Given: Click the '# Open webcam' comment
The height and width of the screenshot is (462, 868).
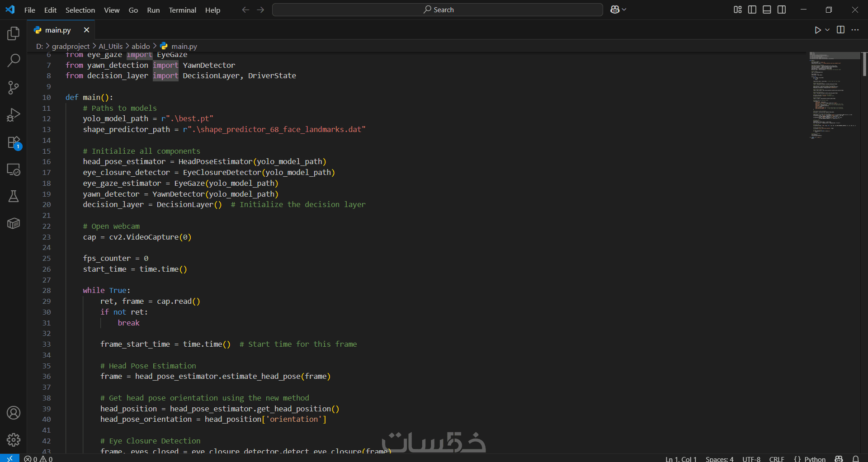Looking at the screenshot, I should coord(111,226).
